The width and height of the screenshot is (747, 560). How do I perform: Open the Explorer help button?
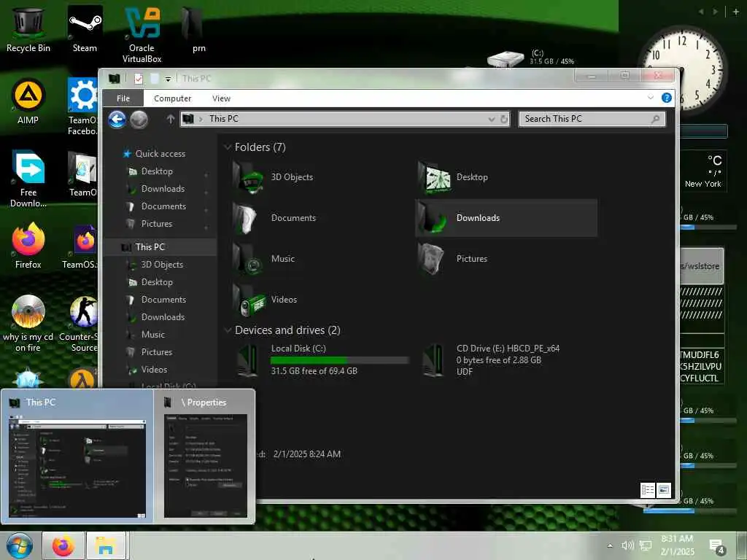[x=667, y=98]
